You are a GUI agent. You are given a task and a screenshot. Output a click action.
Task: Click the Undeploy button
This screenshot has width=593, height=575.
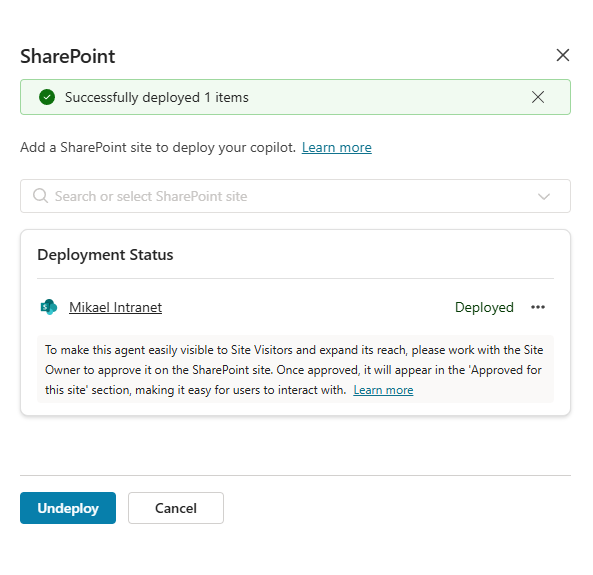(x=68, y=508)
